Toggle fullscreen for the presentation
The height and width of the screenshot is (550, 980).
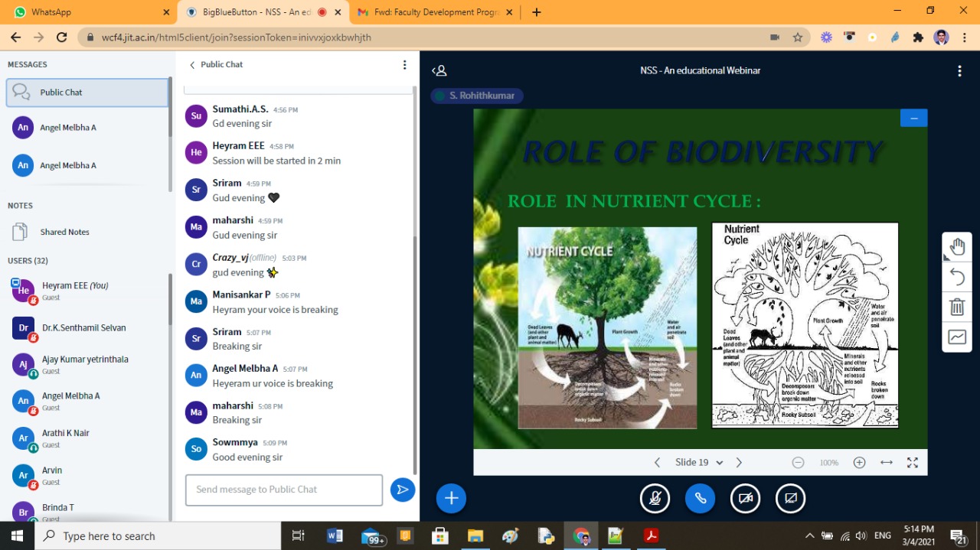click(912, 462)
